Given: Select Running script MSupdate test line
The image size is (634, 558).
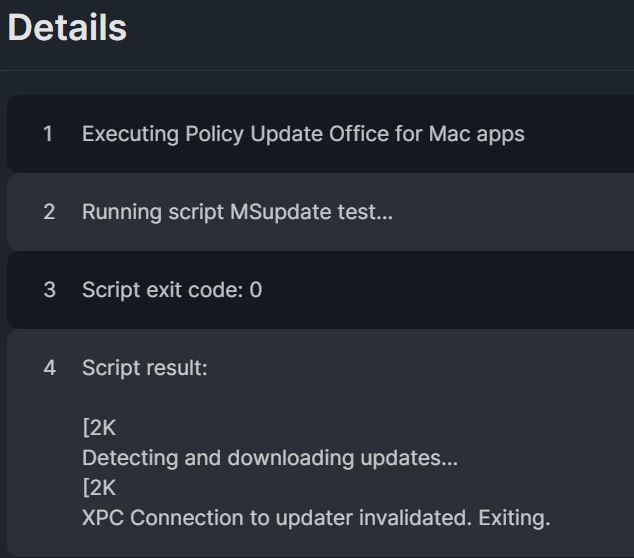Looking at the screenshot, I should point(237,212).
